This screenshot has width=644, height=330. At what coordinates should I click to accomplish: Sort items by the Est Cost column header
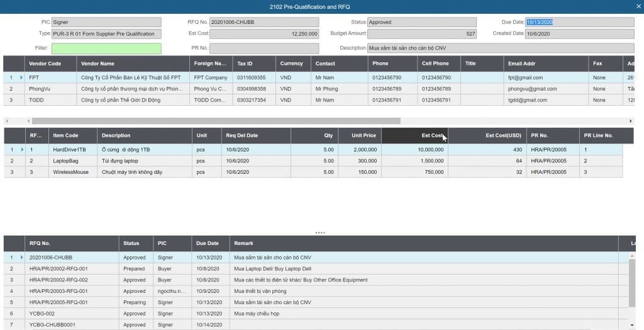[x=414, y=135]
